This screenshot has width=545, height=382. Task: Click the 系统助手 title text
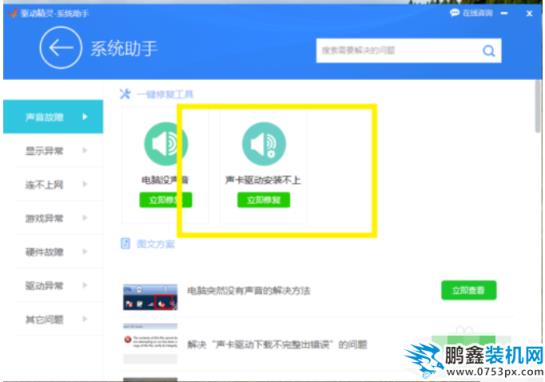pos(124,48)
